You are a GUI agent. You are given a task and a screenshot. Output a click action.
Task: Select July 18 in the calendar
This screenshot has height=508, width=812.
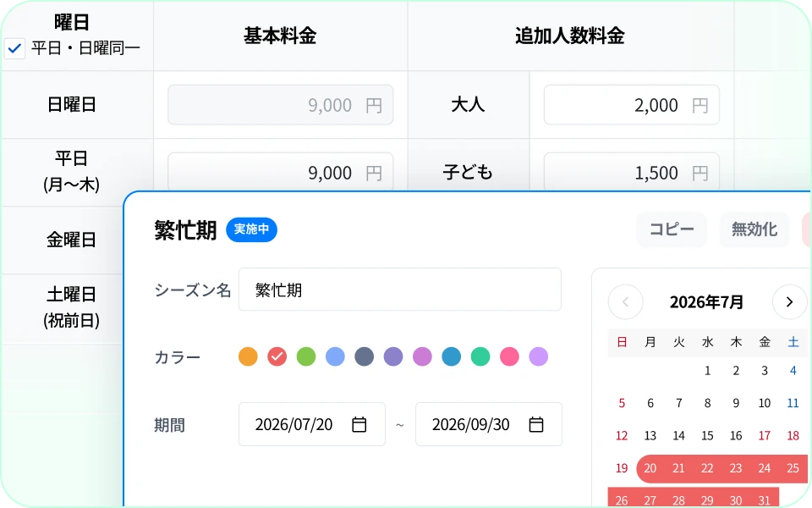pos(793,436)
